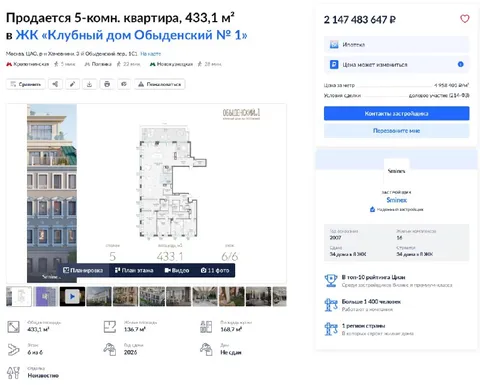This screenshot has height=385, width=480.
Task: Click the 'Не сдан' status value
Action: pyautogui.click(x=231, y=352)
